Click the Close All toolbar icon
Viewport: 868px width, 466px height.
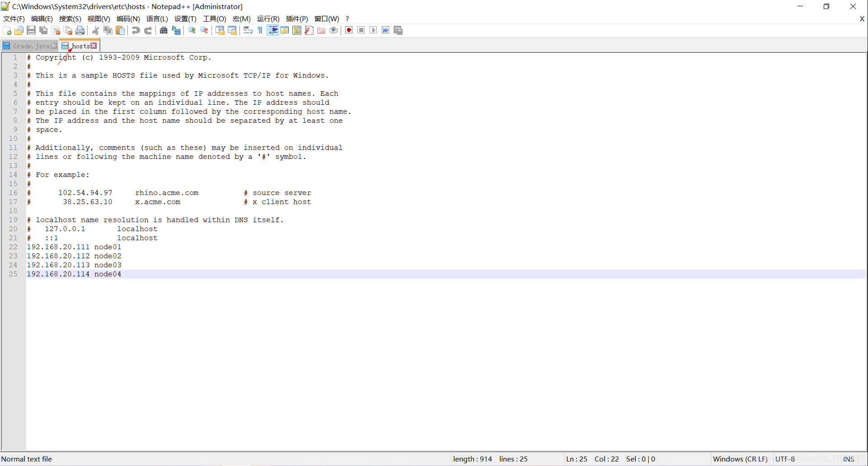pyautogui.click(x=68, y=30)
